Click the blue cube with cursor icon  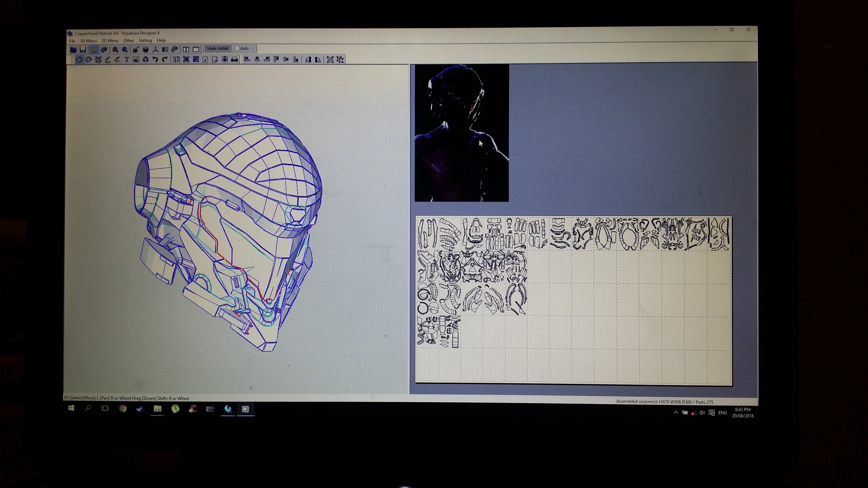pos(125,50)
